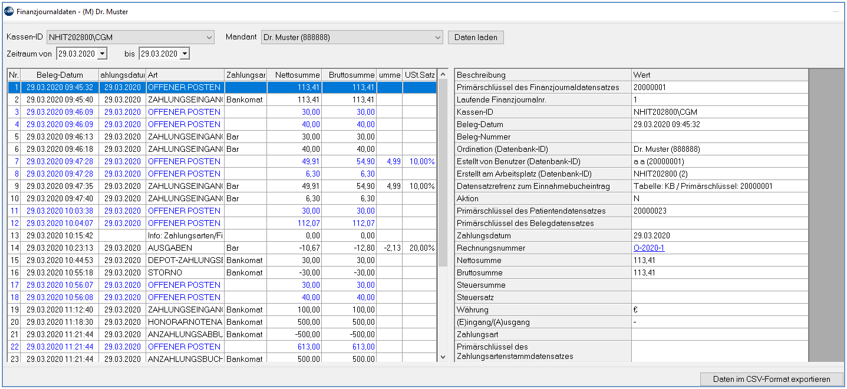Select row 2 ZAHLUNGSEINGANG Bankomat 113,41
This screenshot has height=389, width=847.
click(221, 99)
